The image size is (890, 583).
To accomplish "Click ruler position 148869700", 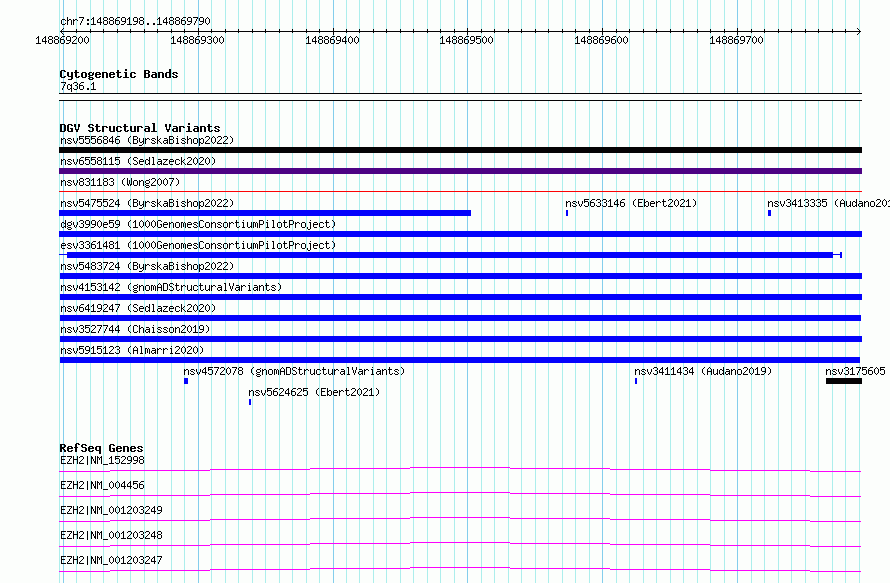I will pyautogui.click(x=736, y=40).
